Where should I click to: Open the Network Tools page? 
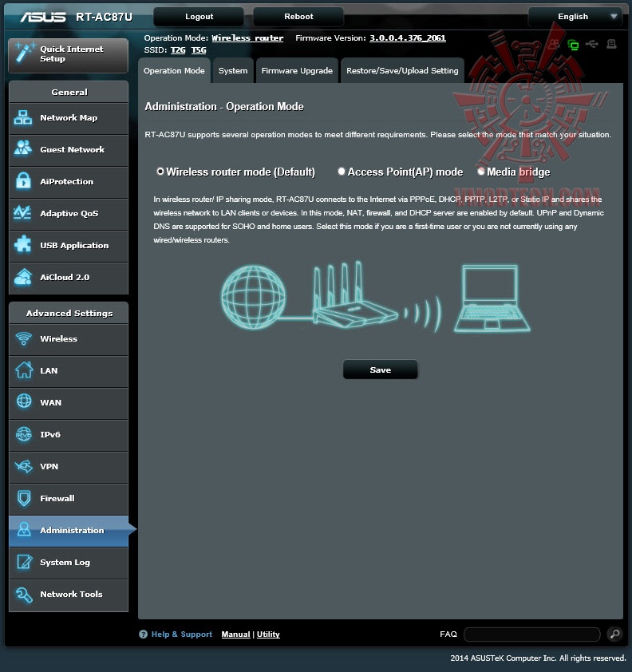click(68, 595)
